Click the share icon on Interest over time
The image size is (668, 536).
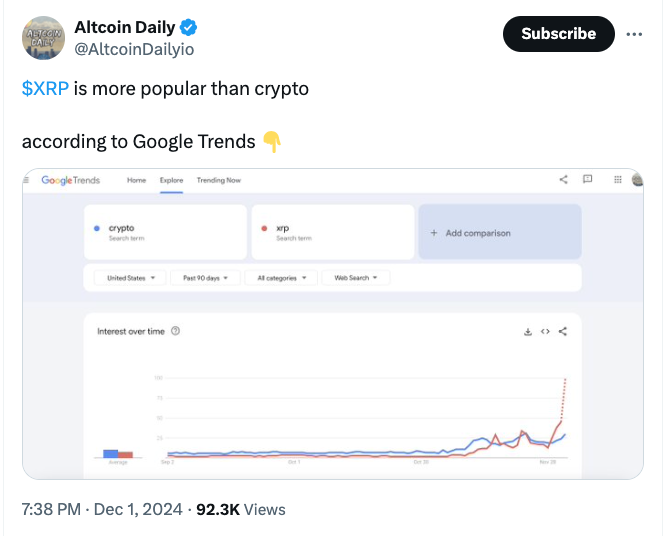[x=563, y=332]
